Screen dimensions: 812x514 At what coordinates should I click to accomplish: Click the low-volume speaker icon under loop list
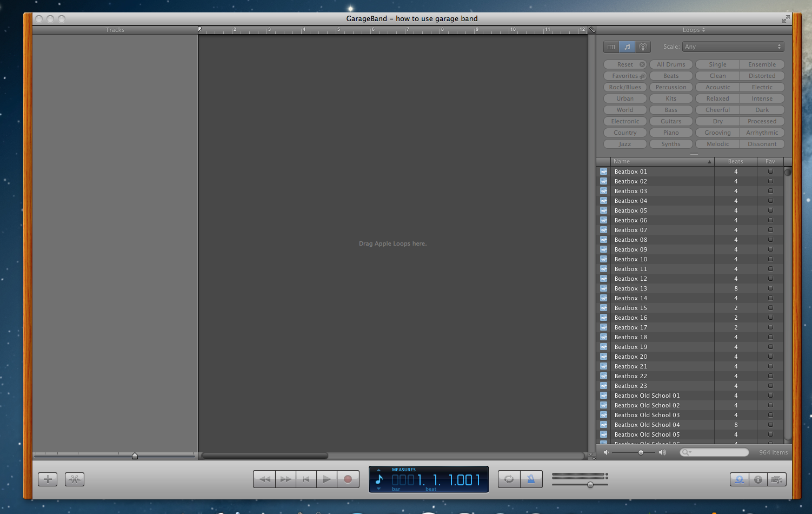pyautogui.click(x=606, y=452)
